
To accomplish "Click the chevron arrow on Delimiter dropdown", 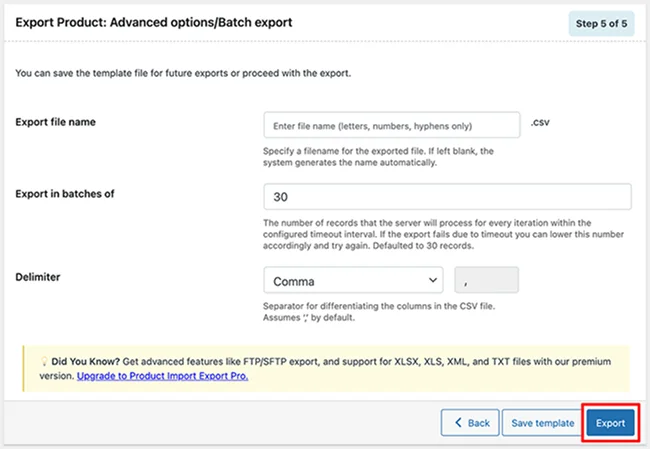I will (x=433, y=281).
